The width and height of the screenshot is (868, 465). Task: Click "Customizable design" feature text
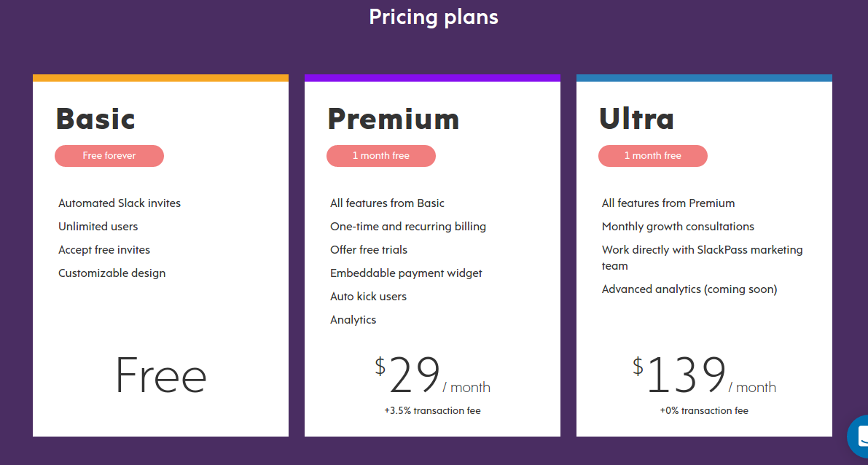(112, 273)
